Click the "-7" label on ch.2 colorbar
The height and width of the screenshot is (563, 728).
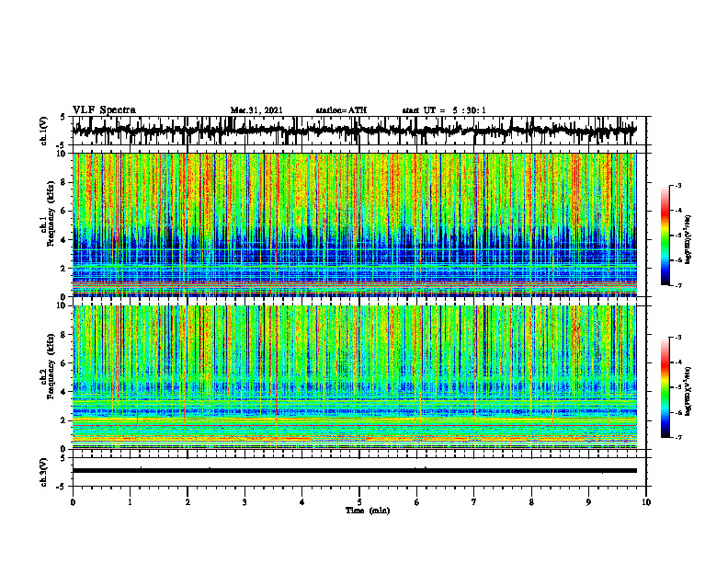677,437
